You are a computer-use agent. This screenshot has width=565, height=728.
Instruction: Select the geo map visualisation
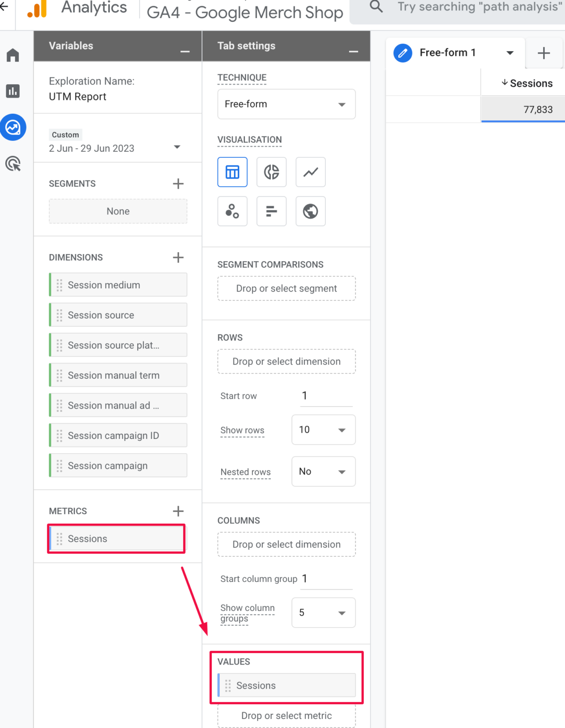(x=310, y=211)
